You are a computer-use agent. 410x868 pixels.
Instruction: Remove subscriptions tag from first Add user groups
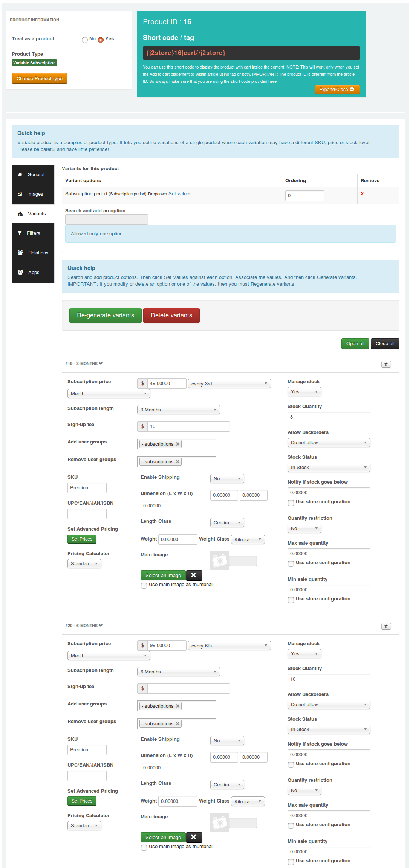tap(178, 444)
